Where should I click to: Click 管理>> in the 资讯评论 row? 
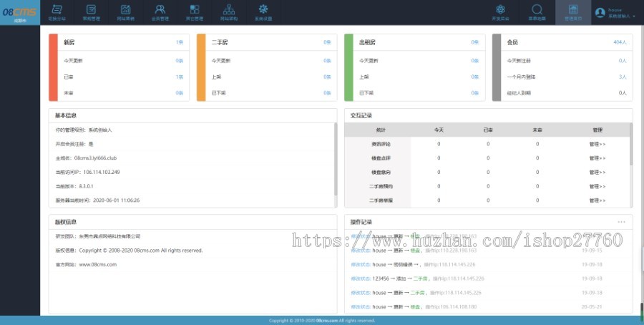(x=597, y=144)
